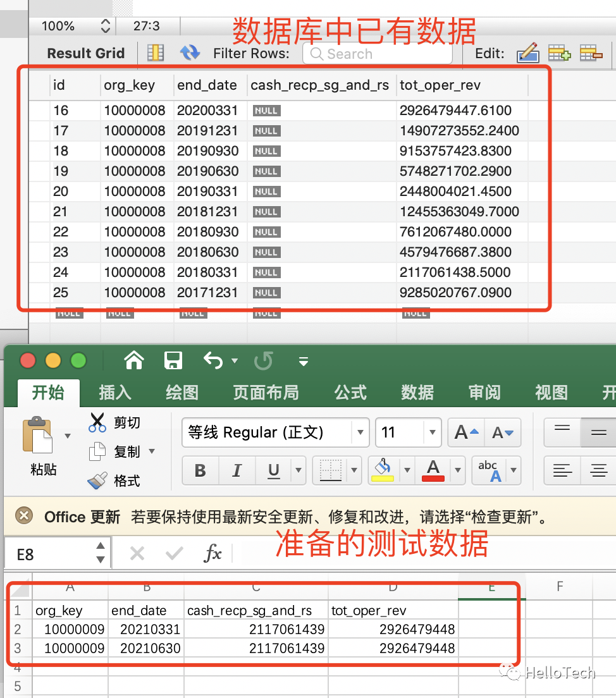Click the Excel Home icon
The height and width of the screenshot is (698, 616).
click(134, 360)
